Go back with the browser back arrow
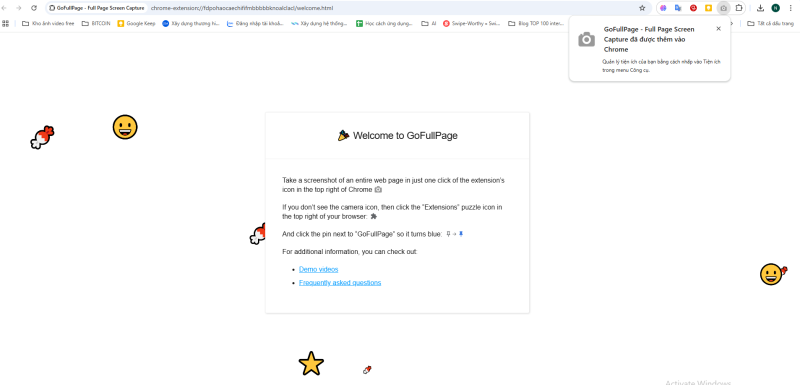The width and height of the screenshot is (800, 385). [5, 8]
